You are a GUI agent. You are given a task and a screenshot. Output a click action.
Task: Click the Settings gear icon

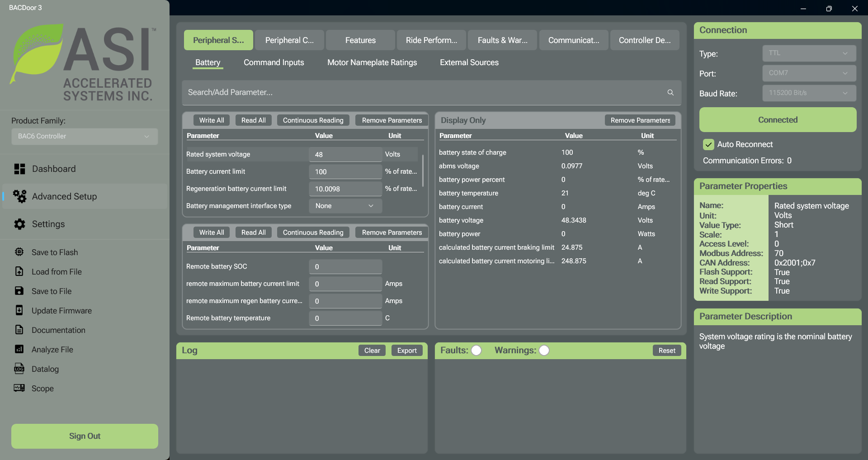coord(19,224)
